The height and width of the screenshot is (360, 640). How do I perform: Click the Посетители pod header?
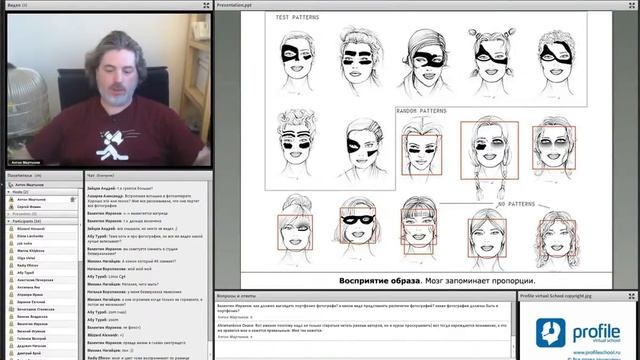point(44,176)
